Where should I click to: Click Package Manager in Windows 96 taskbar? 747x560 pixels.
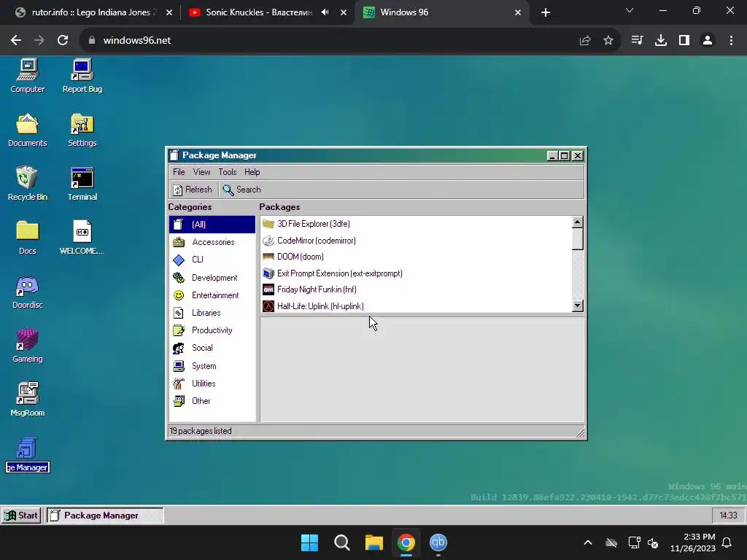[105, 516]
